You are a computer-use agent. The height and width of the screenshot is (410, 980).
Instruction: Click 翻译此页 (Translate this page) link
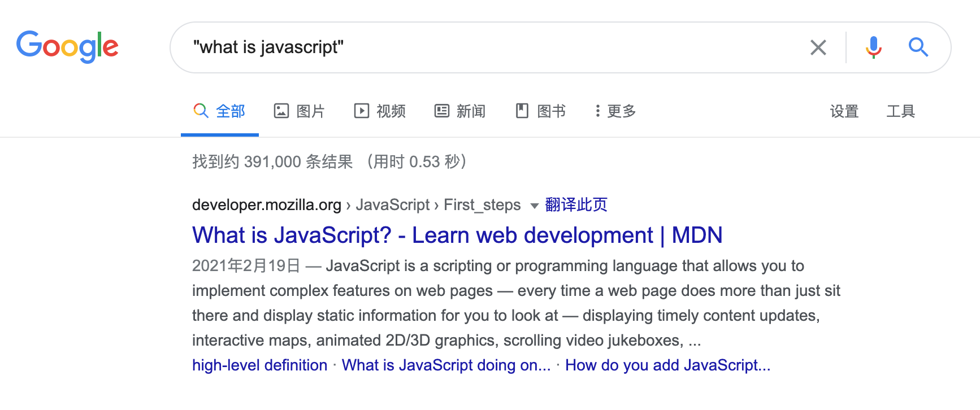(x=576, y=204)
